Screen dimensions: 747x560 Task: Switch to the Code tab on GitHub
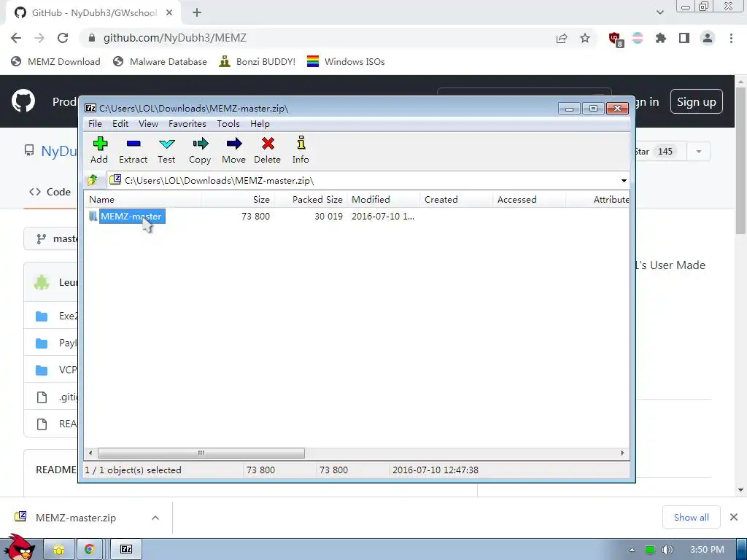(50, 192)
